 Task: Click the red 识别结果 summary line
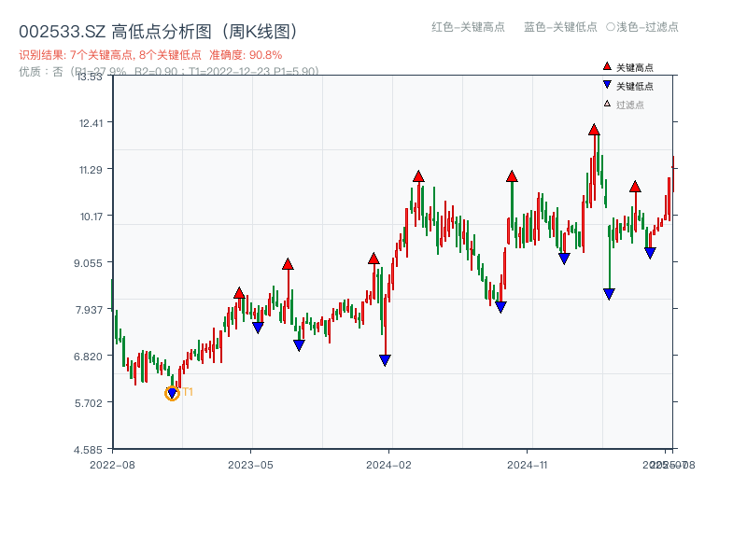click(x=150, y=55)
